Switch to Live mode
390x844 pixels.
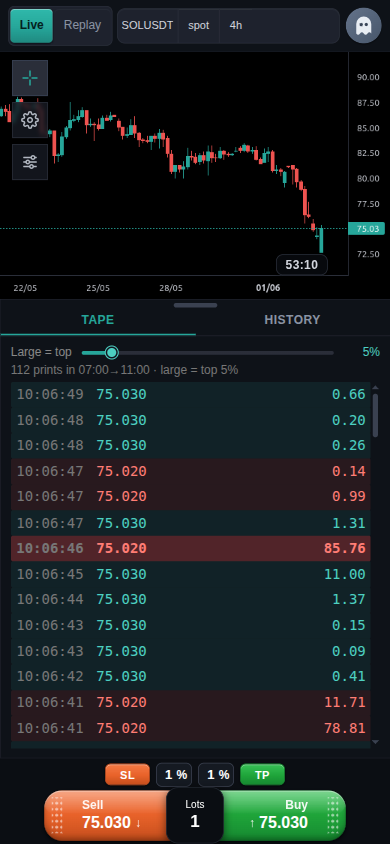(31, 25)
